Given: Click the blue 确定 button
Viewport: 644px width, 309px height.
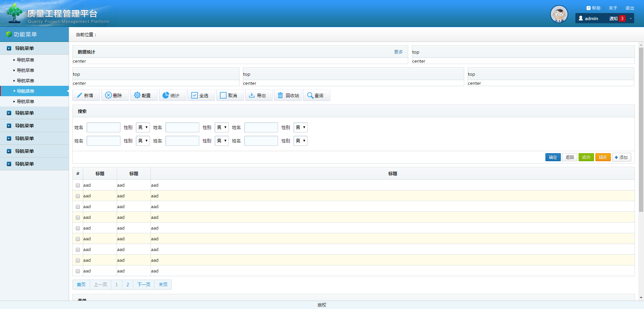Looking at the screenshot, I should point(553,157).
